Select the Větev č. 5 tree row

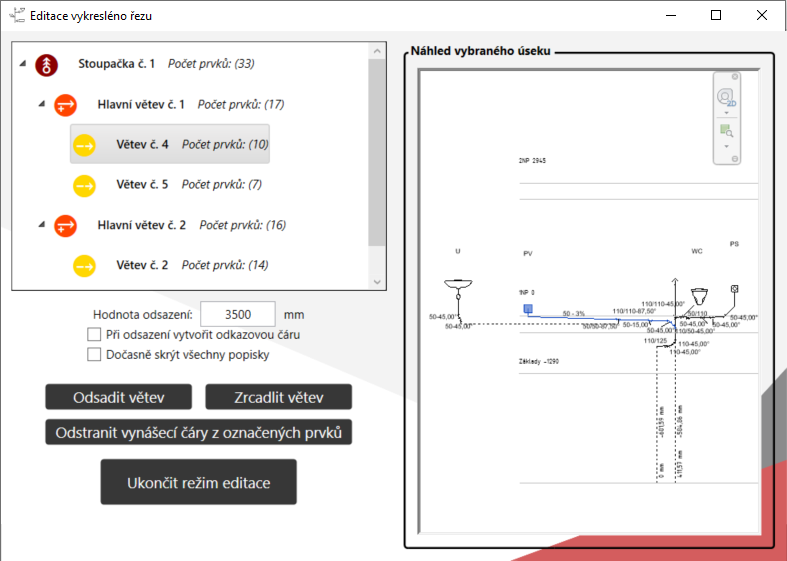(170, 185)
